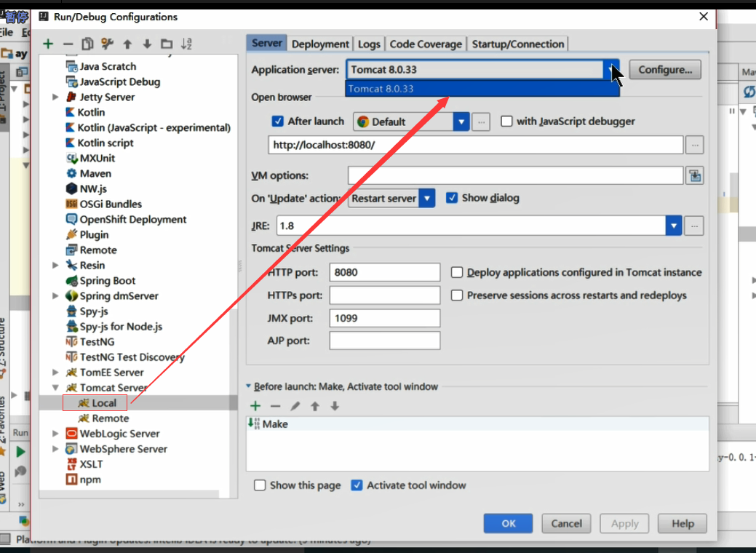Expand Jetty Server tree node
Screen dimensions: 756x553
[x=56, y=97]
